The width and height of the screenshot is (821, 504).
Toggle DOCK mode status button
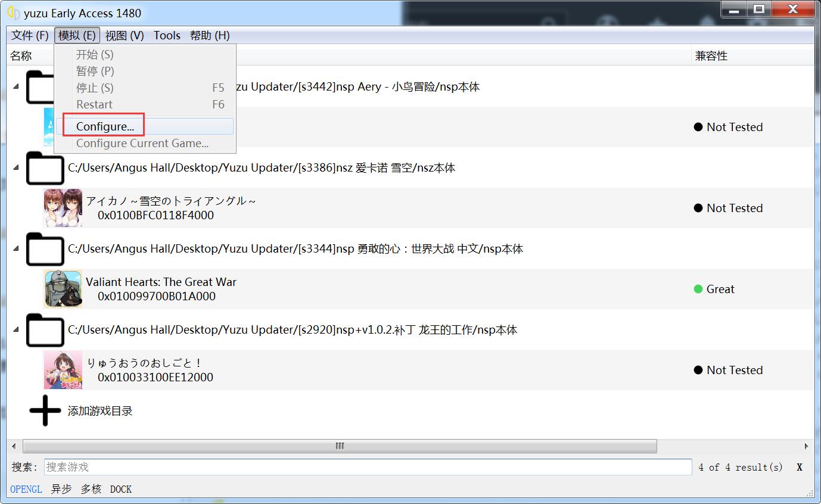pos(121,489)
